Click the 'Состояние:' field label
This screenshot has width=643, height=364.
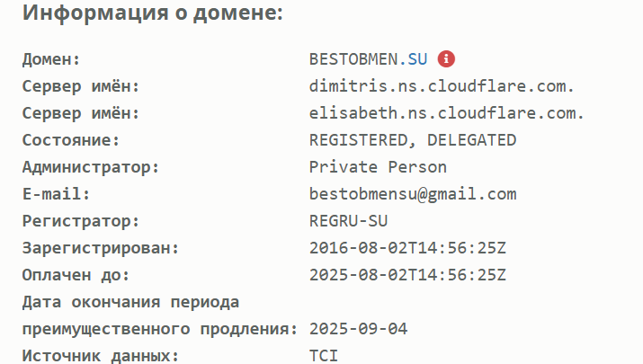(x=70, y=140)
